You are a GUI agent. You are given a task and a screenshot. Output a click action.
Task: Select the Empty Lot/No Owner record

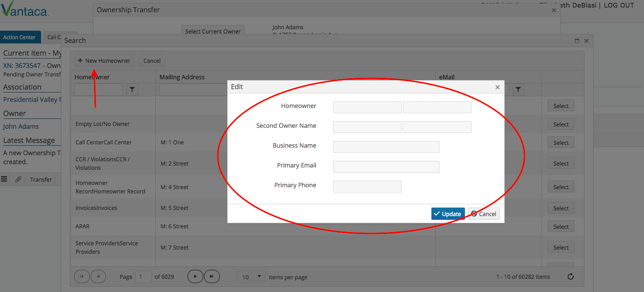coord(560,124)
